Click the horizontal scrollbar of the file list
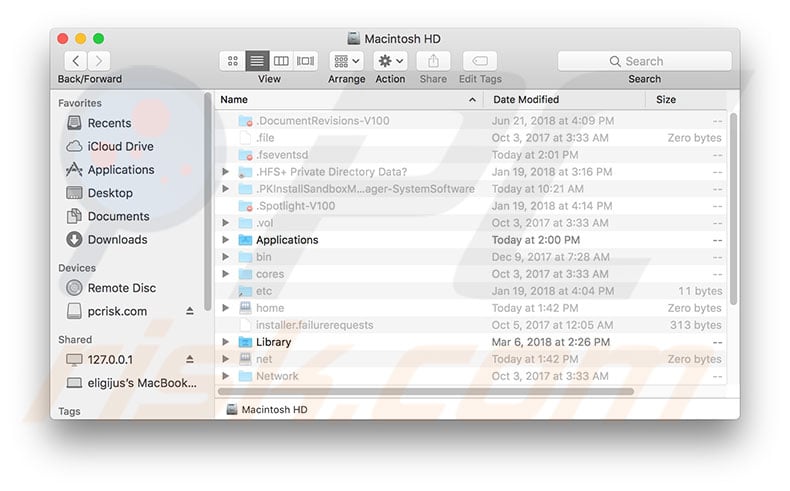The image size is (790, 491). coord(426,391)
